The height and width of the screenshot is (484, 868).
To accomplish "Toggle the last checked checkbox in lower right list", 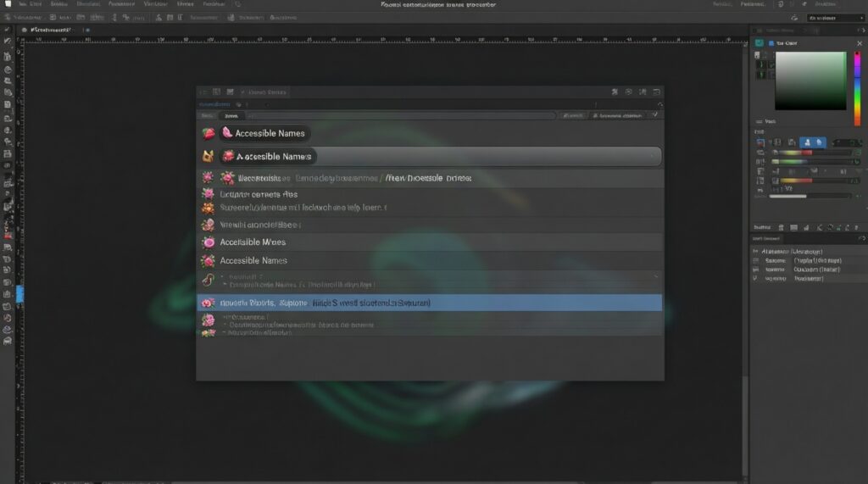I will 755,278.
